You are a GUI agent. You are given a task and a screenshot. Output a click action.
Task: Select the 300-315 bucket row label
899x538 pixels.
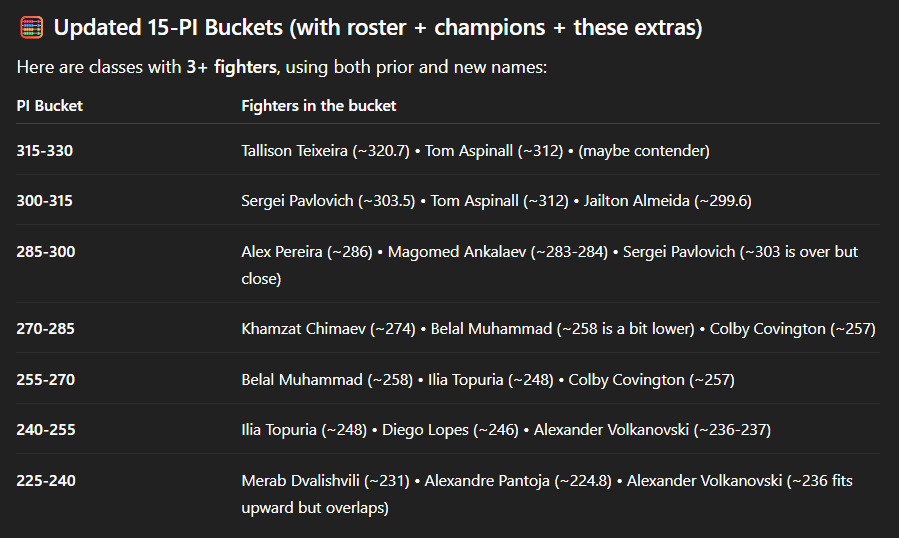click(x=44, y=201)
